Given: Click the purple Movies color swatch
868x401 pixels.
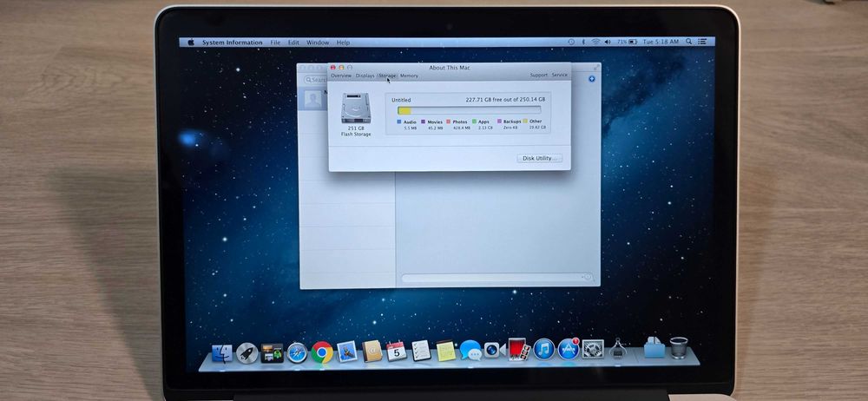Looking at the screenshot, I should coord(423,122).
